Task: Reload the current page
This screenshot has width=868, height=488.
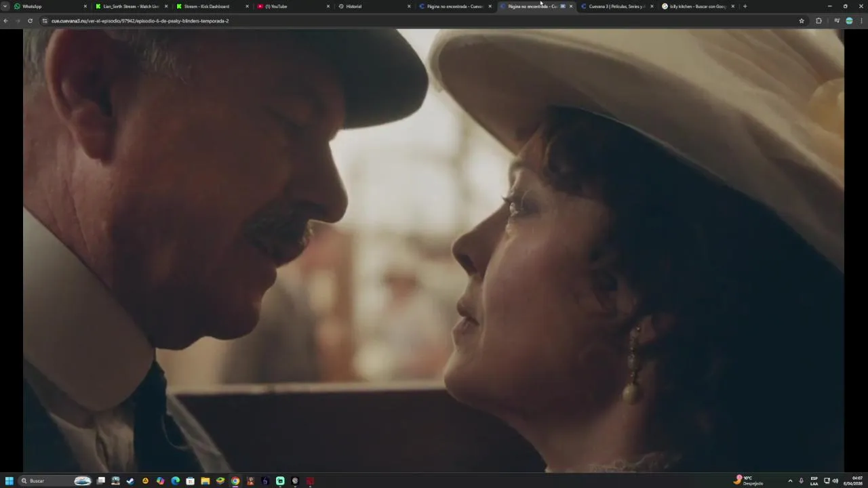Action: tap(30, 21)
